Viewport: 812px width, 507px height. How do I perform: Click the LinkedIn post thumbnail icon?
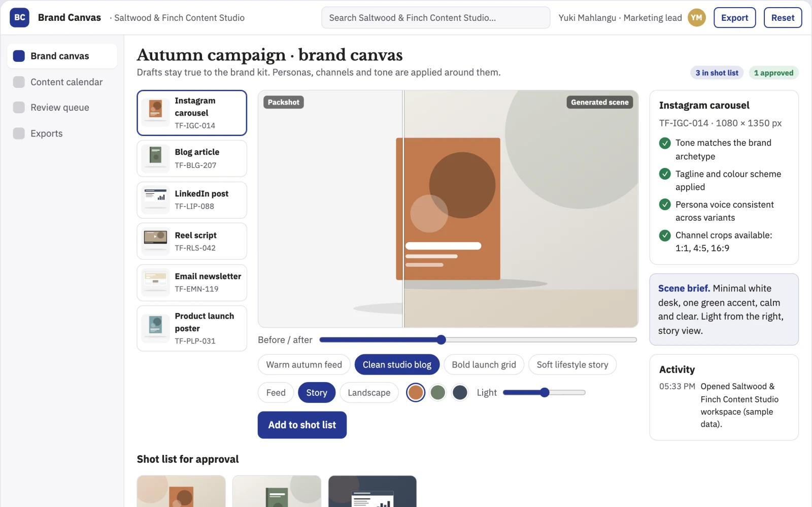pos(156,200)
